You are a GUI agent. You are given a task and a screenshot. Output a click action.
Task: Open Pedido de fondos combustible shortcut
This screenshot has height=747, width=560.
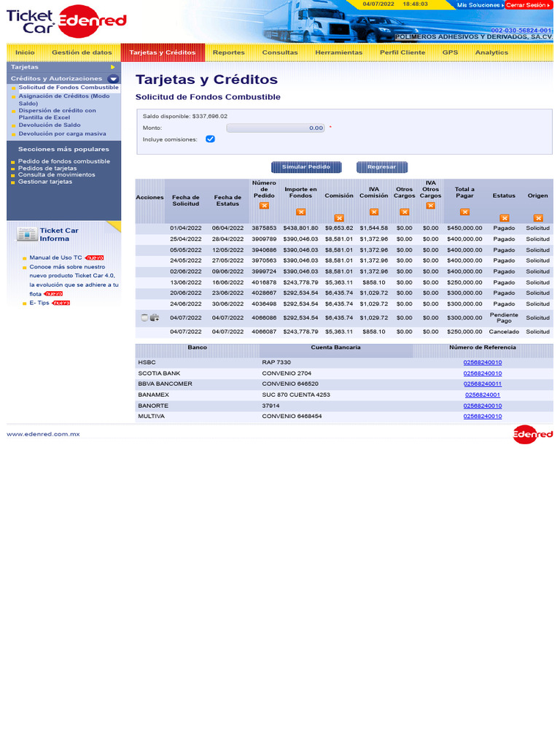pos(64,161)
